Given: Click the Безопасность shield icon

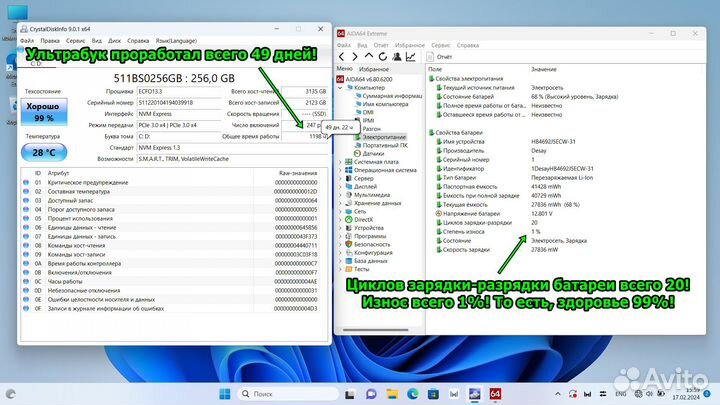Looking at the screenshot, I should click(x=349, y=245).
